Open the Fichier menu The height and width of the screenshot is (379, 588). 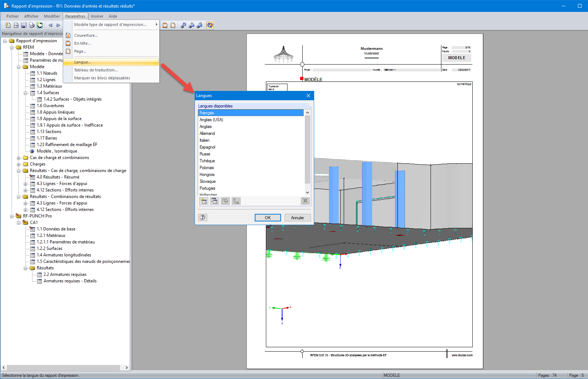[x=13, y=16]
